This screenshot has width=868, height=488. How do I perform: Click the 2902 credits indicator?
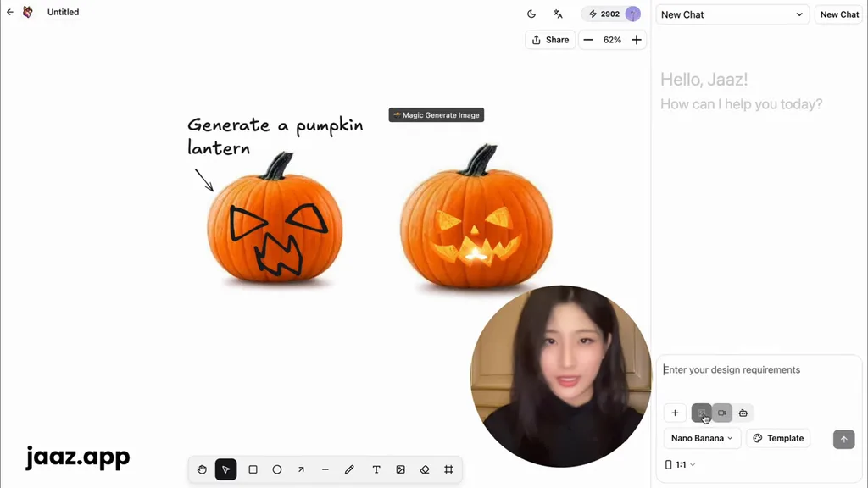[x=604, y=14]
